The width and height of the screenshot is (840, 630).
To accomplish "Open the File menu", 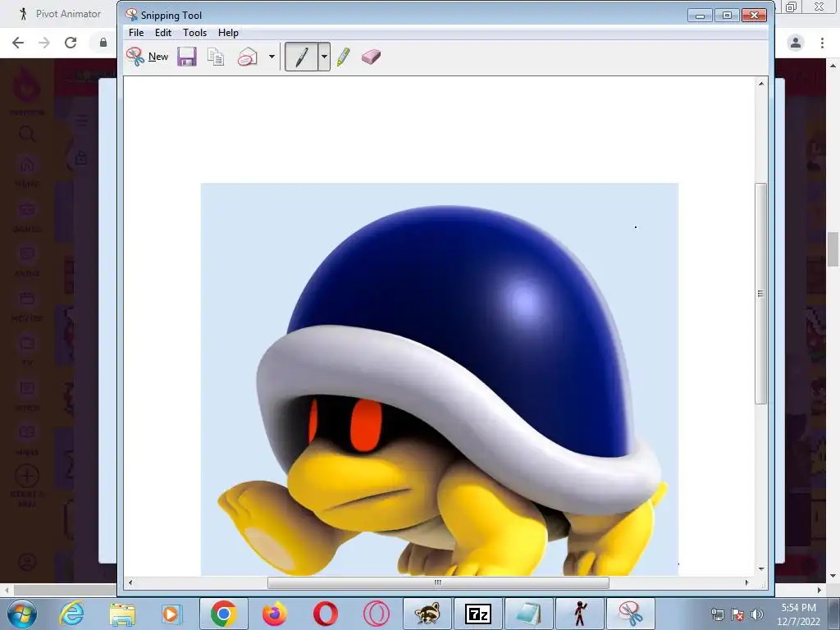I will [136, 33].
